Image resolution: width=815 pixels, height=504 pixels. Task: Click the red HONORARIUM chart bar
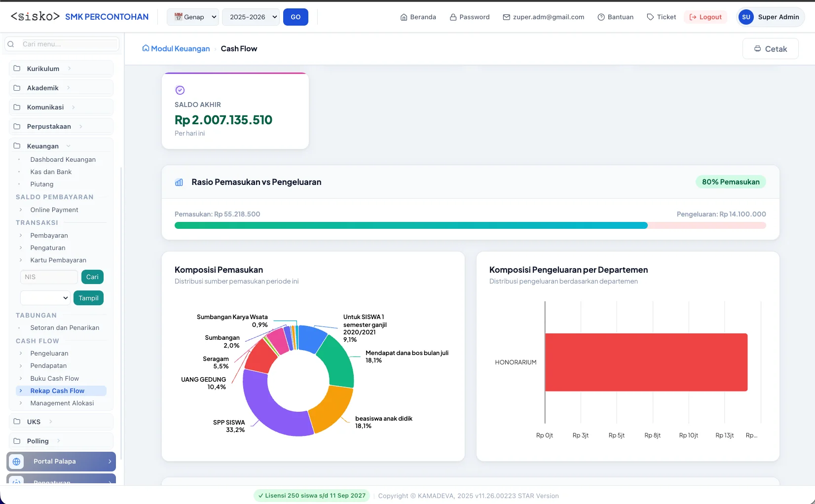[x=646, y=362]
